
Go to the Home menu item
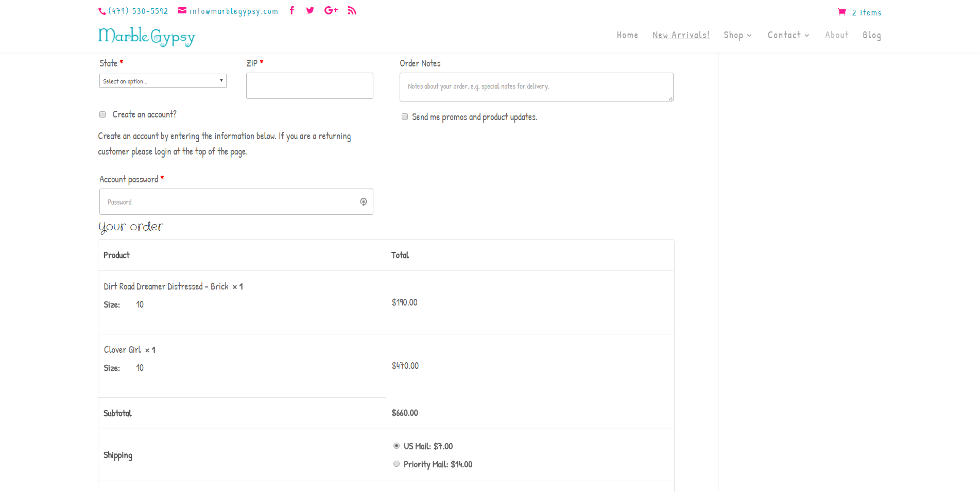(x=627, y=35)
